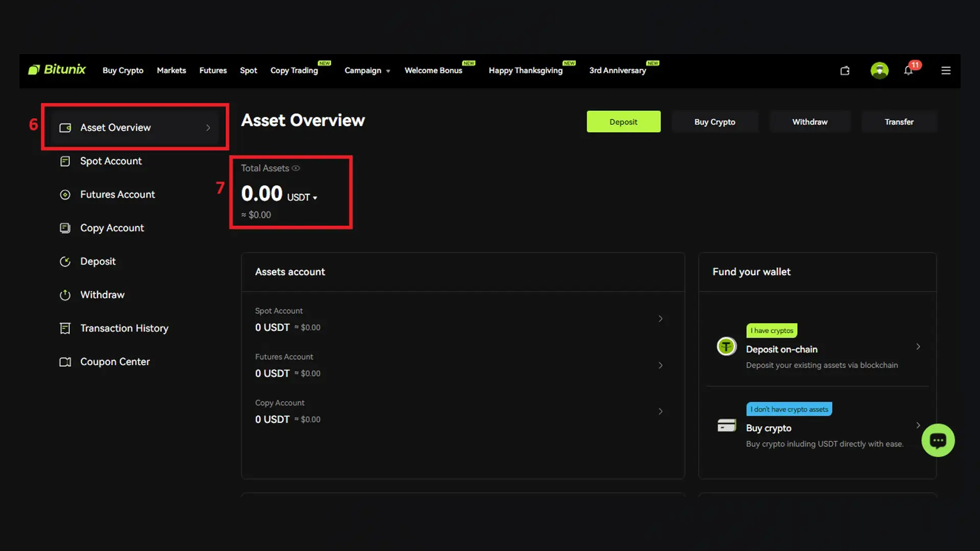Click 'I don't have crypto assets' tag

click(x=789, y=409)
